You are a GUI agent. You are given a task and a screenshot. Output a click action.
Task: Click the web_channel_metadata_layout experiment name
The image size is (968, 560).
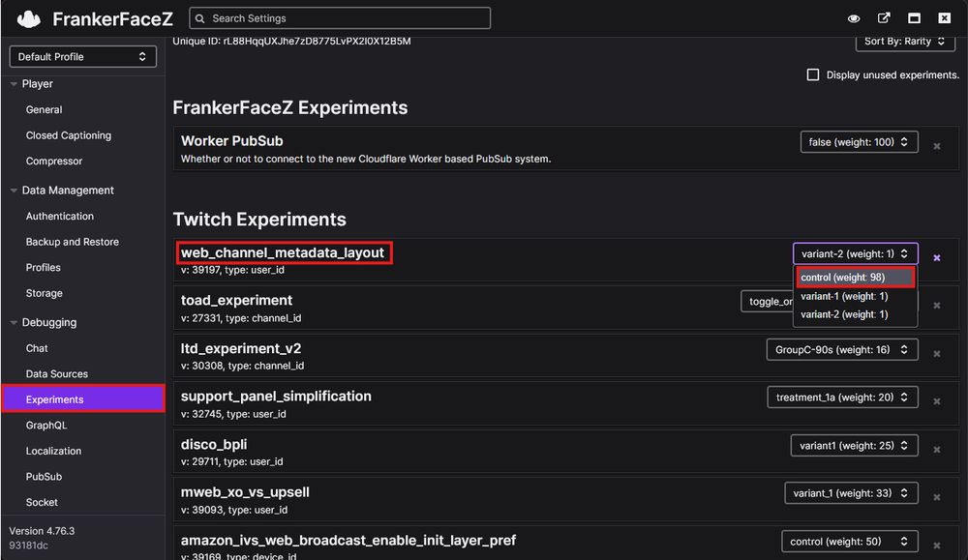(283, 252)
